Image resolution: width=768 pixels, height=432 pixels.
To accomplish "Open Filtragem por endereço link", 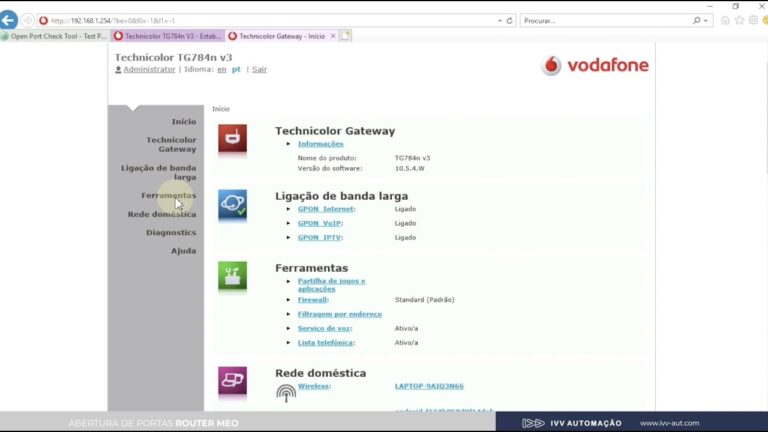I will 339,314.
